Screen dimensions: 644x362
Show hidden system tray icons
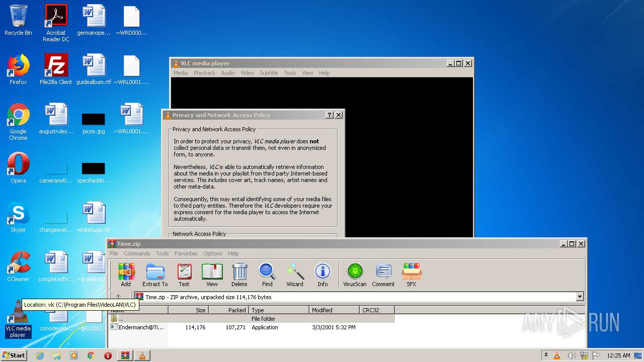tap(546, 355)
